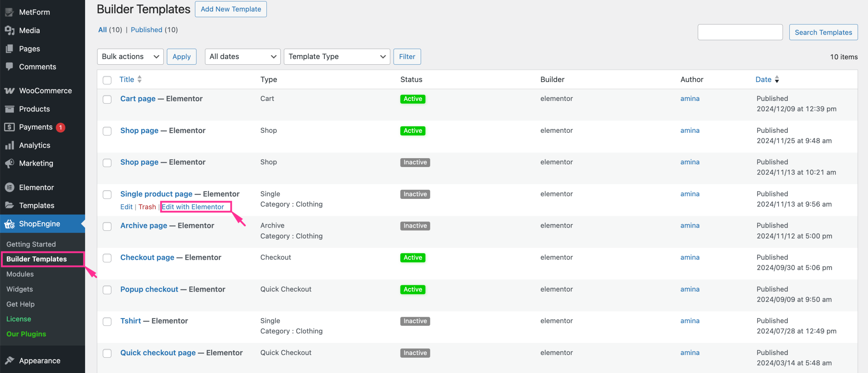Check the Cart page row checkbox

click(107, 99)
